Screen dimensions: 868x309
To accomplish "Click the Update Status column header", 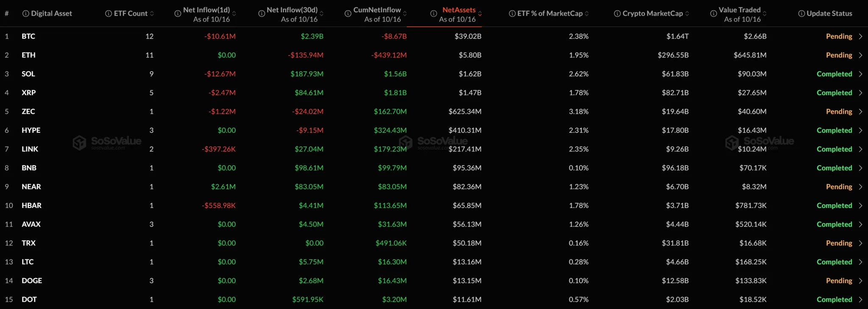I will pyautogui.click(x=829, y=14).
